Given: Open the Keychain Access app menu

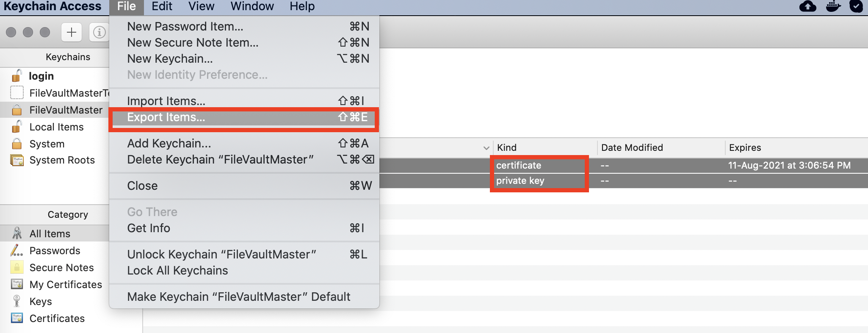Looking at the screenshot, I should click(x=53, y=6).
